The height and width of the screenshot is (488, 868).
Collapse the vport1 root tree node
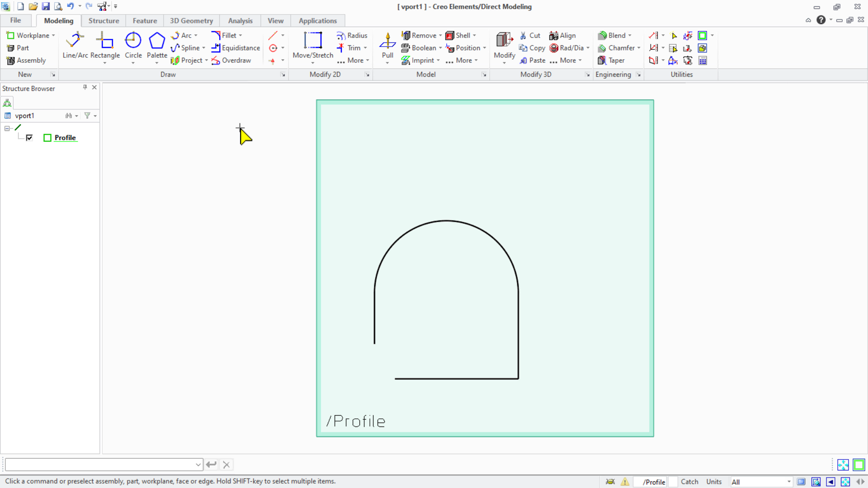pyautogui.click(x=7, y=128)
